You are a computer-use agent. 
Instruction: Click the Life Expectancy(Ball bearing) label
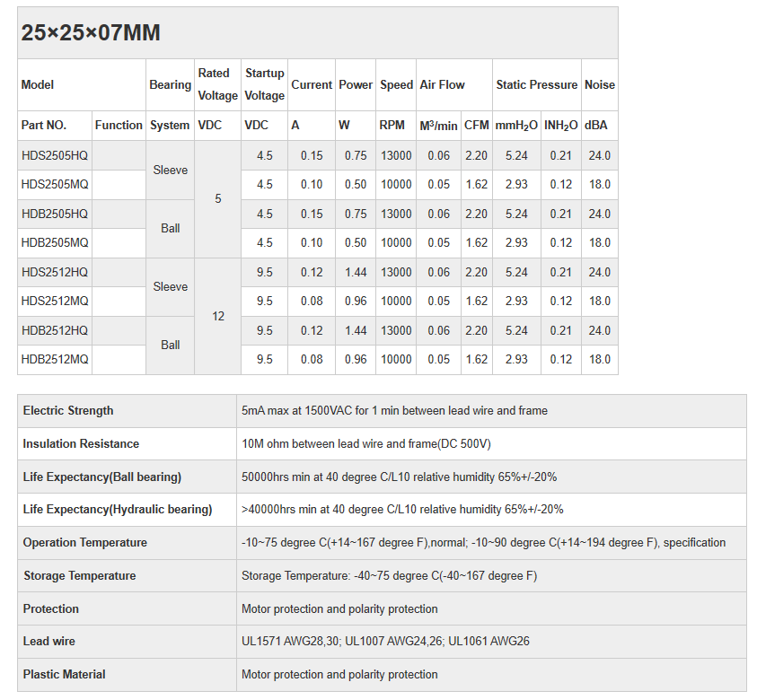click(x=101, y=477)
